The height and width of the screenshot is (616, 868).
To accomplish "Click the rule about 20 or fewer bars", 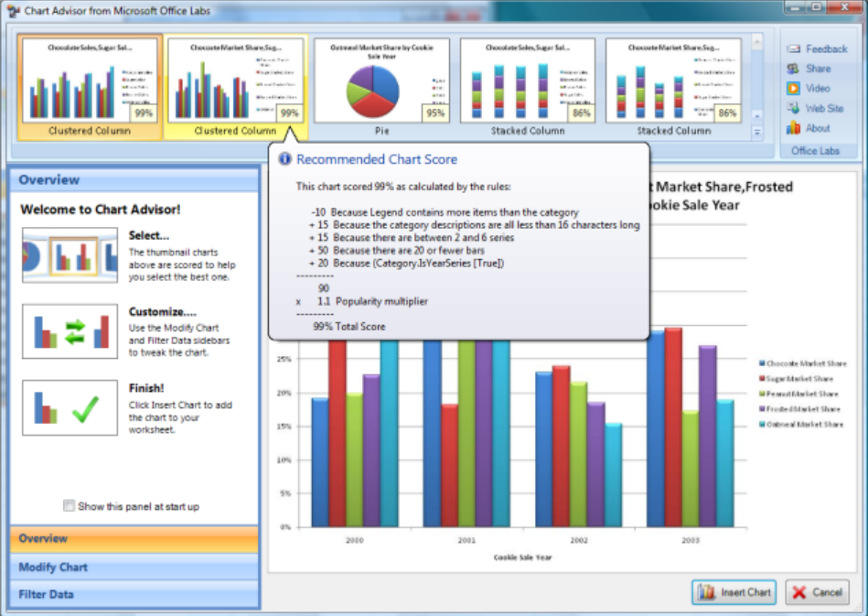I will tap(396, 251).
